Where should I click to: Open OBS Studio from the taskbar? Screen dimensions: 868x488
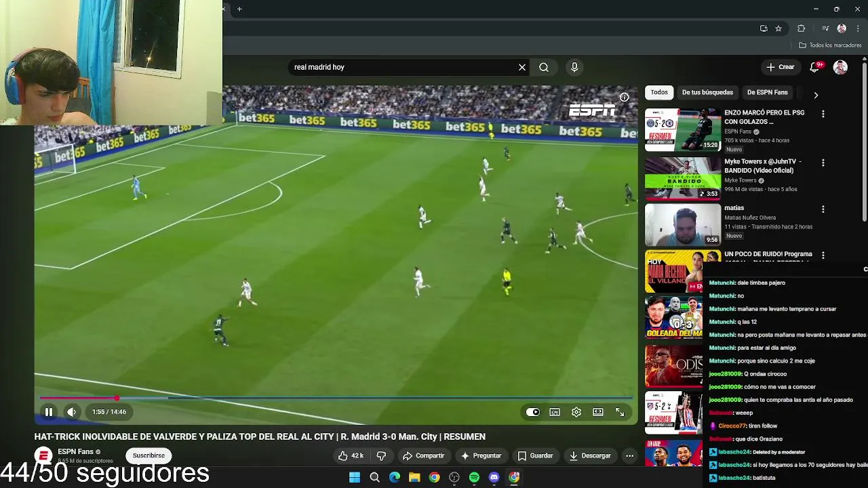point(454,477)
